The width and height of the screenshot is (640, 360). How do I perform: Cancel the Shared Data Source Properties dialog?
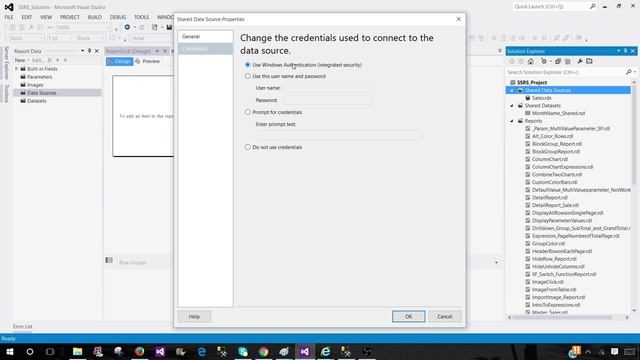444,316
